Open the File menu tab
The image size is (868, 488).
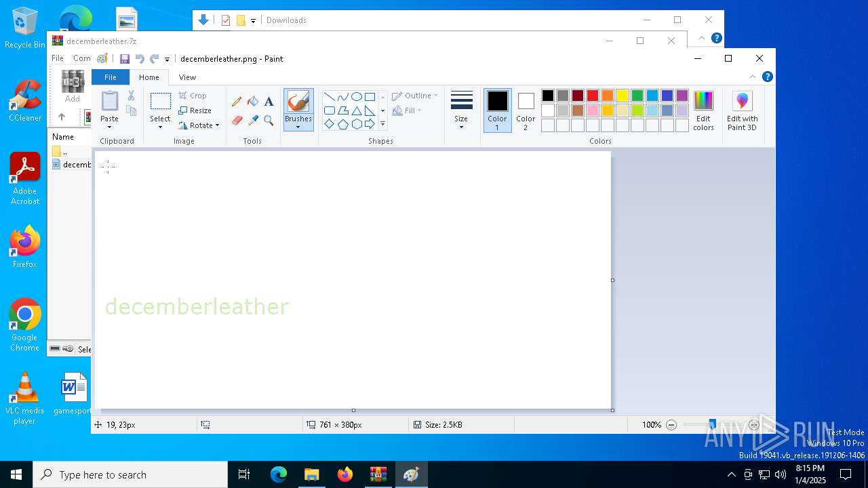pyautogui.click(x=110, y=77)
